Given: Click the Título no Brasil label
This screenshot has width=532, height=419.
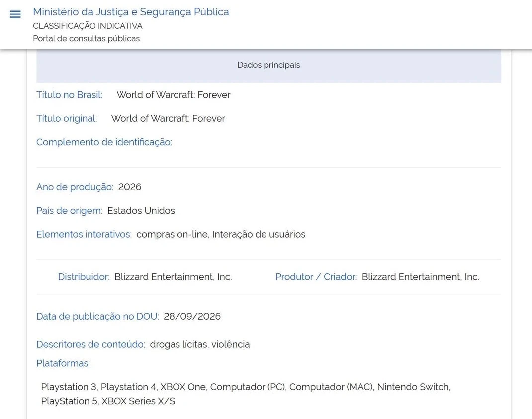Looking at the screenshot, I should coord(69,95).
